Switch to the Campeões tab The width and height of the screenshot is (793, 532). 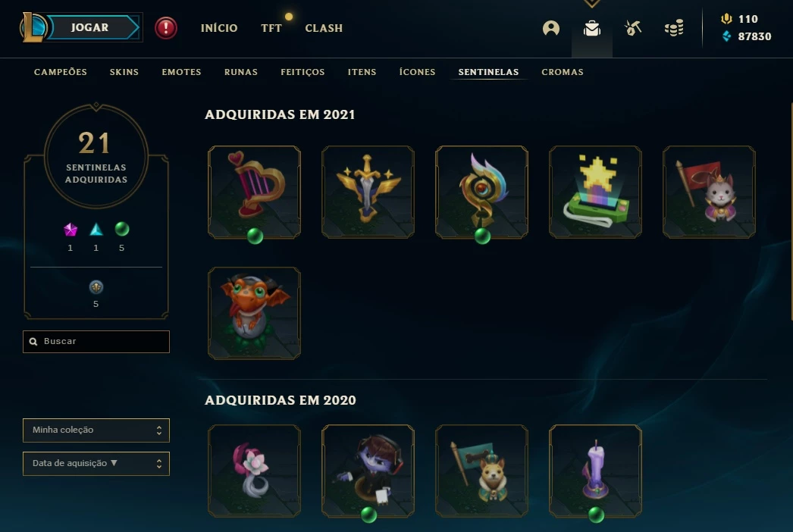pyautogui.click(x=60, y=72)
